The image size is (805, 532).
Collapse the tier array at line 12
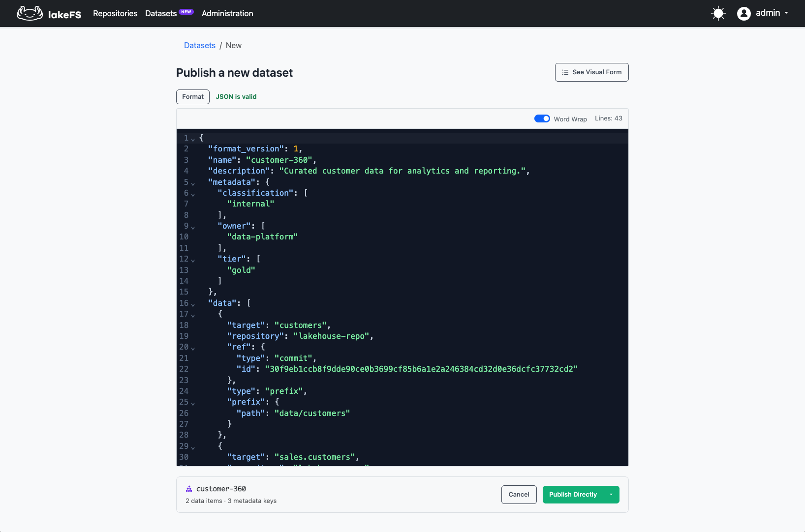(193, 260)
